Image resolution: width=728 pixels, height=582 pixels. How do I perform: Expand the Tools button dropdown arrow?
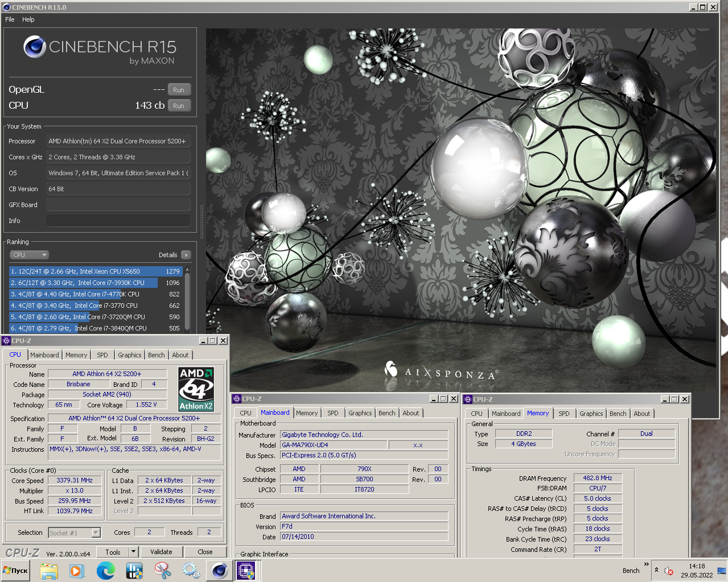pyautogui.click(x=133, y=552)
